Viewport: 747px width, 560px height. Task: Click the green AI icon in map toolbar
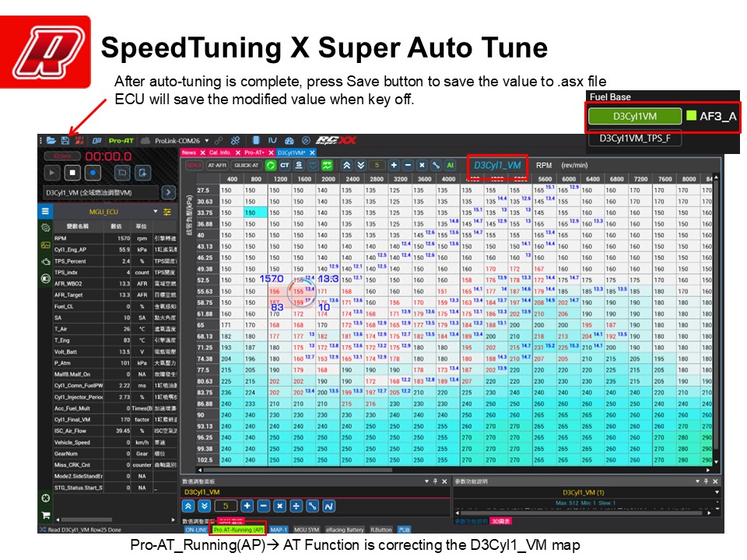pyautogui.click(x=450, y=166)
